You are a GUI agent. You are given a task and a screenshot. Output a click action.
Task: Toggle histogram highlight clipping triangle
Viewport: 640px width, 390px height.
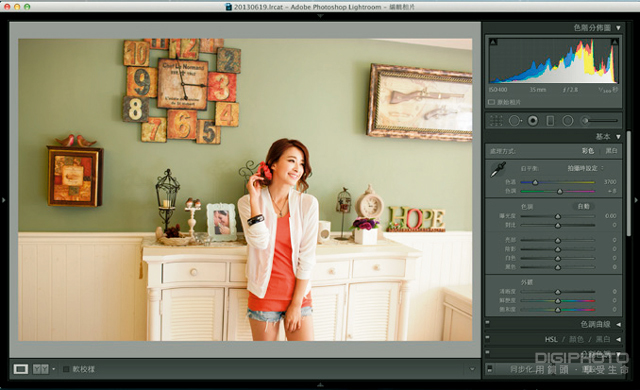[614, 42]
